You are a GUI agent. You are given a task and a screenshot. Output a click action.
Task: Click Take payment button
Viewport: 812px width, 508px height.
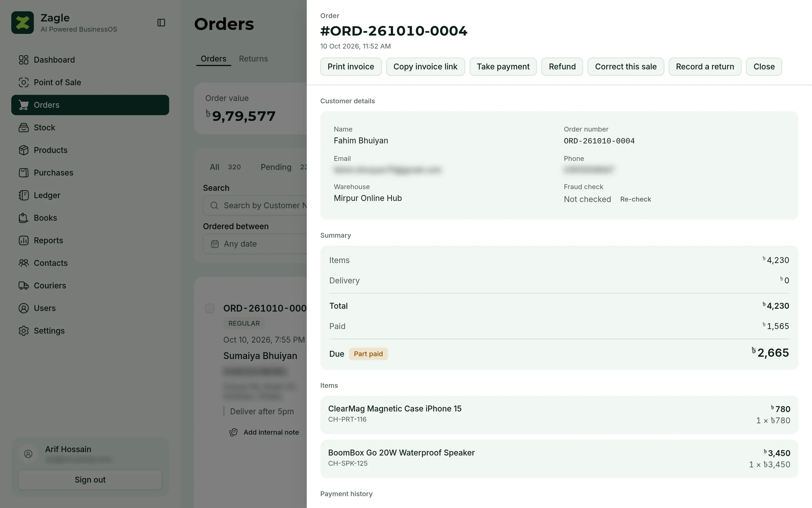[503, 67]
